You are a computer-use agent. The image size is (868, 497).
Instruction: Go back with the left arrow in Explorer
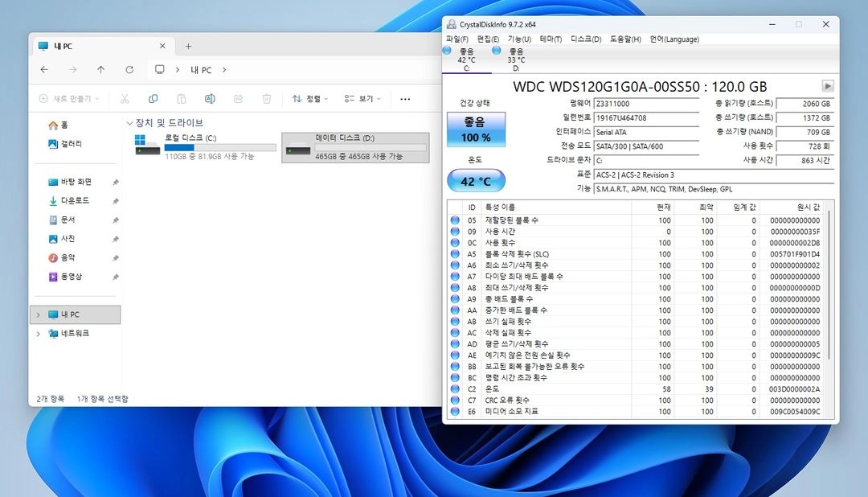click(44, 70)
